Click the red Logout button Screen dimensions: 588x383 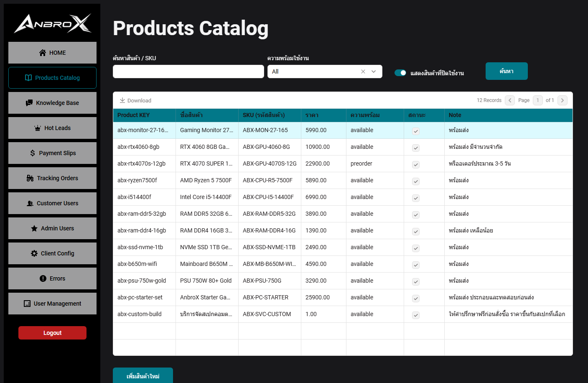pos(52,333)
